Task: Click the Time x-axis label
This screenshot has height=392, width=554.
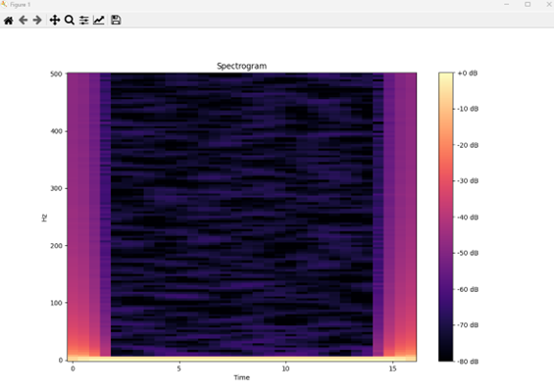Action: 241,377
